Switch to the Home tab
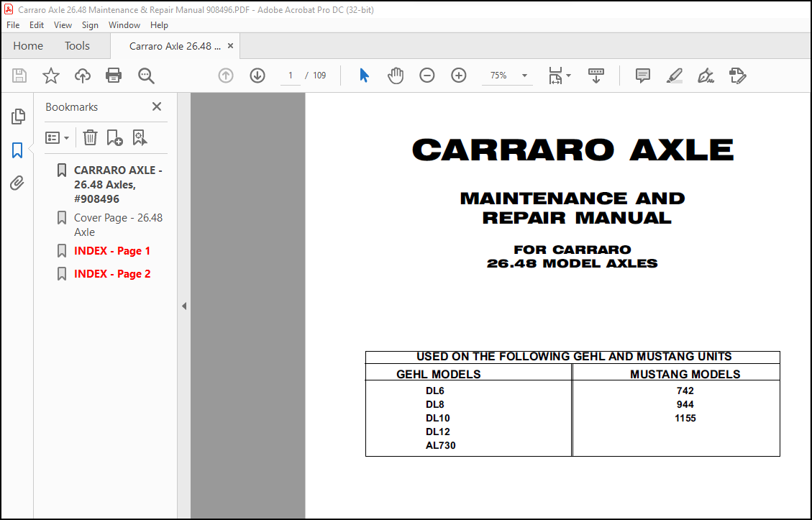812x520 pixels. click(28, 45)
